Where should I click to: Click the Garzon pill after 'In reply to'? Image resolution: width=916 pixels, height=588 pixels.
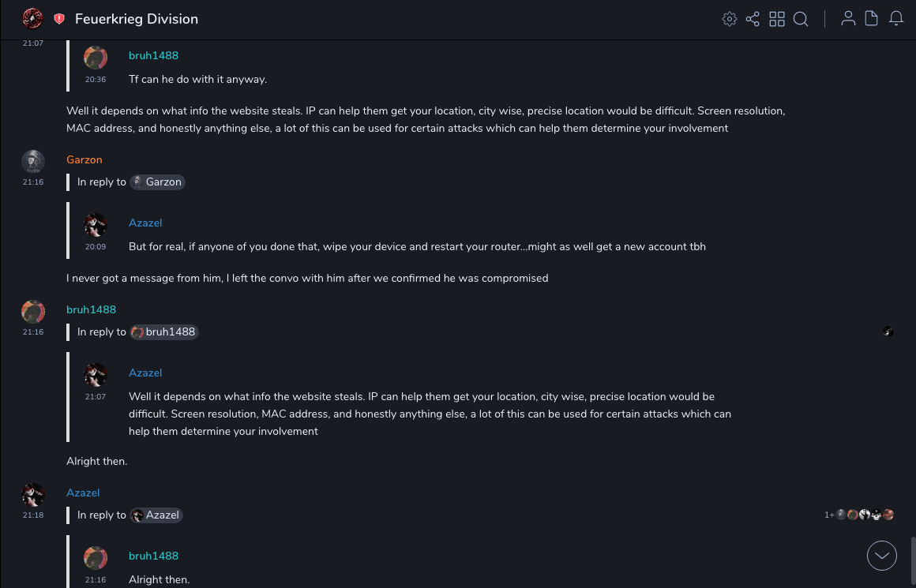pyautogui.click(x=157, y=182)
